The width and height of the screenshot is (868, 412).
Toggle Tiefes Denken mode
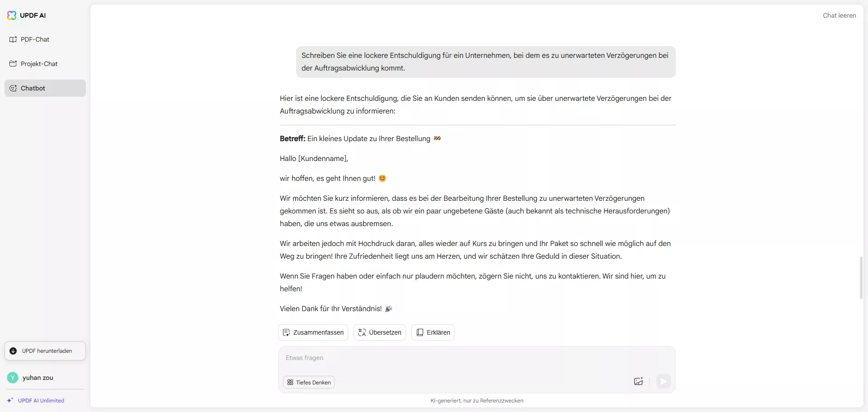[x=309, y=382]
